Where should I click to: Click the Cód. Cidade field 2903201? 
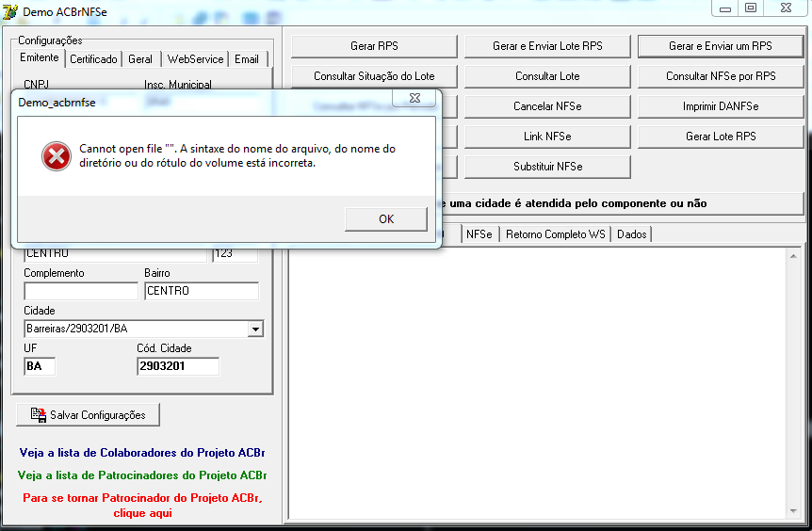pyautogui.click(x=178, y=366)
